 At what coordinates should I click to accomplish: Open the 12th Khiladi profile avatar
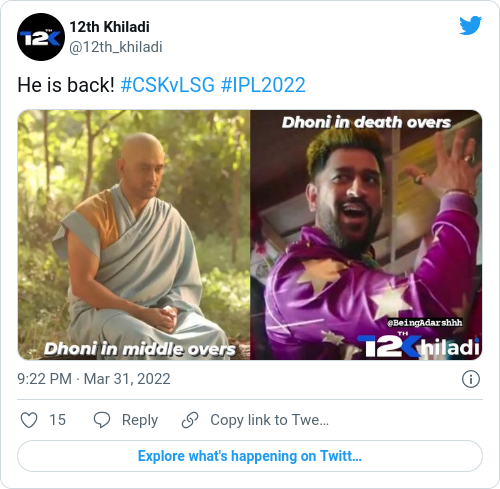point(41,37)
